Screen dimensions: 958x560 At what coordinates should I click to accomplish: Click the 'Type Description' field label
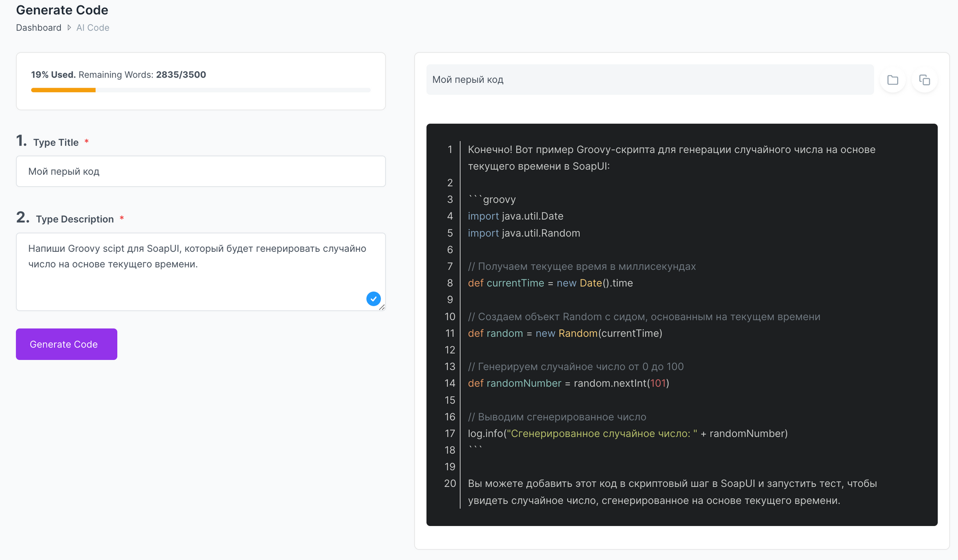(75, 219)
